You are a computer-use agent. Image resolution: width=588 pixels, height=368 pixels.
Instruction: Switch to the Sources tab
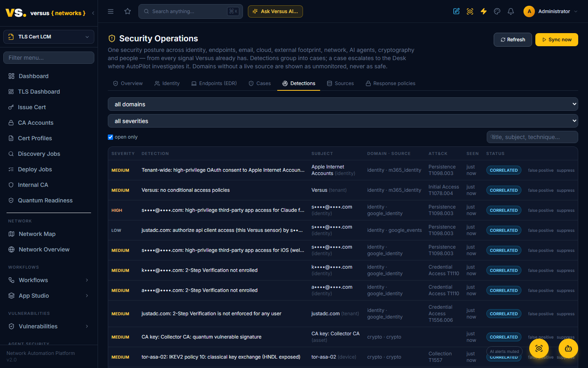click(341, 83)
